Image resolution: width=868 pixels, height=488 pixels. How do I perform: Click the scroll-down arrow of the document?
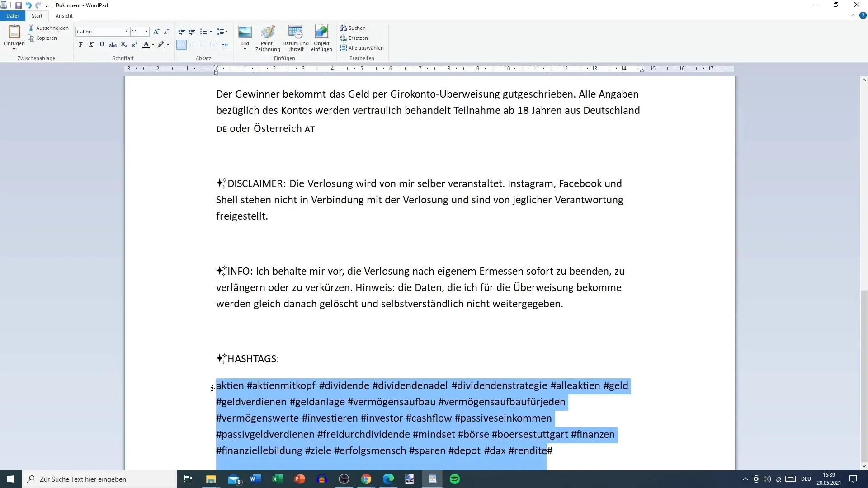864,466
